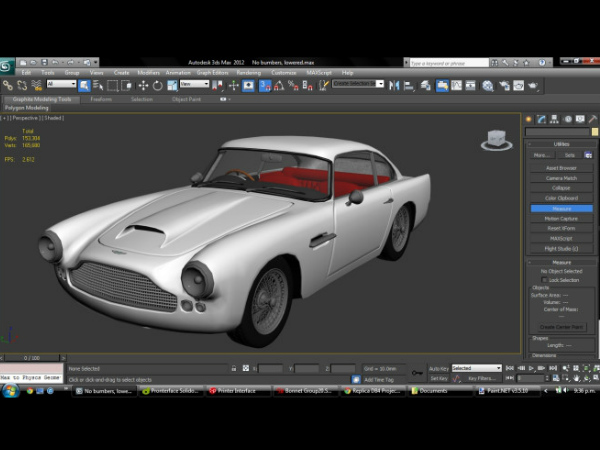600x450 pixels.
Task: Toggle Set Key mode
Action: 438,379
